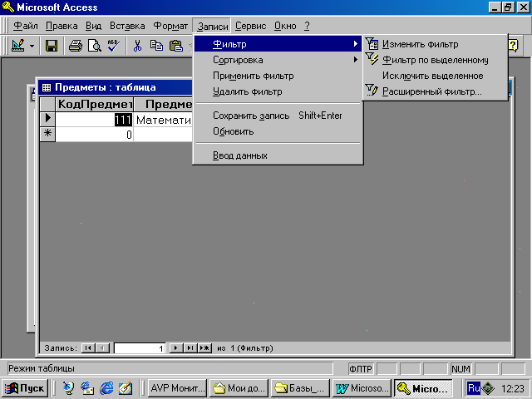Screen dimensions: 532x399
Task: Click the Математи cell in first row
Action: [x=163, y=120]
